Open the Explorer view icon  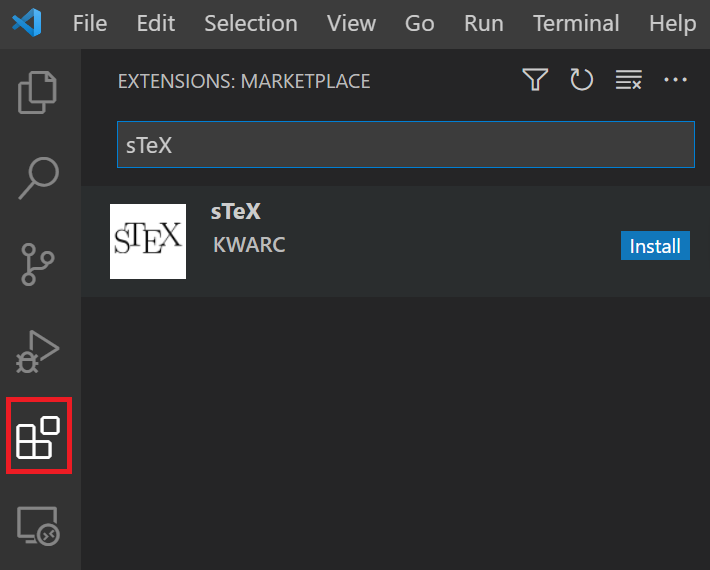39,92
